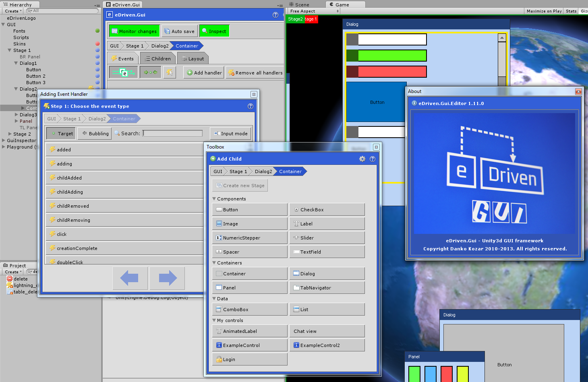The image size is (588, 382).
Task: Open settings gear in Add Child toolbox
Action: [x=362, y=159]
